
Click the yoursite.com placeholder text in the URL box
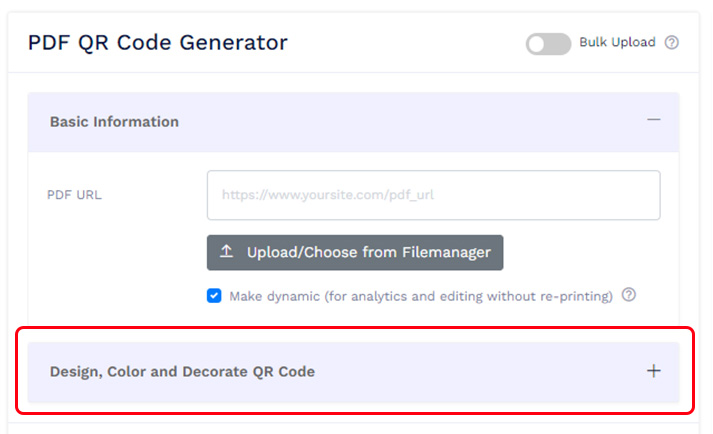[x=328, y=196]
